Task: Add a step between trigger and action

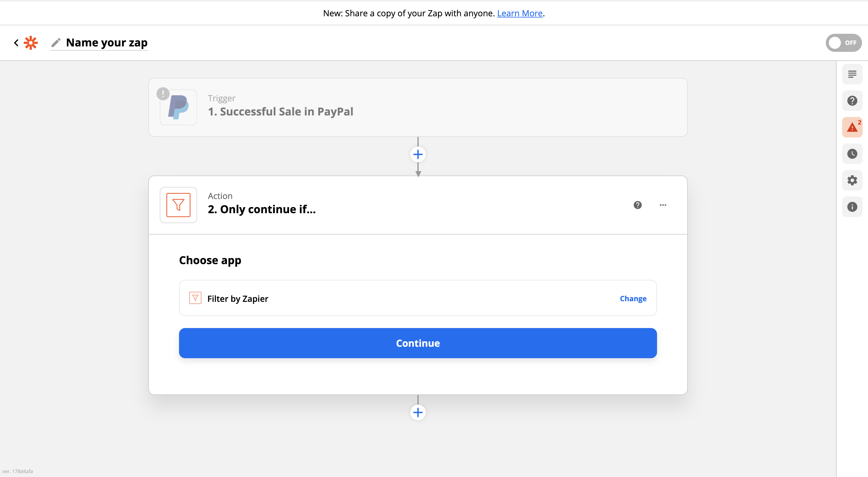Action: (x=418, y=155)
